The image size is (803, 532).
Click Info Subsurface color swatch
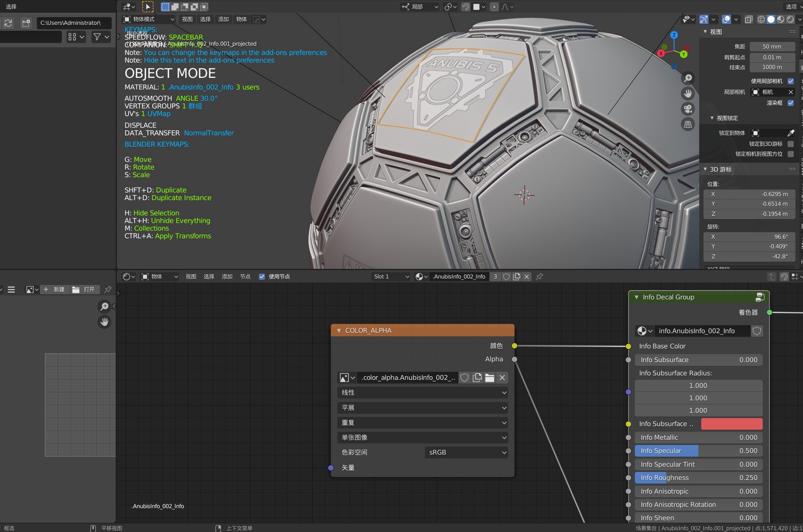click(732, 424)
